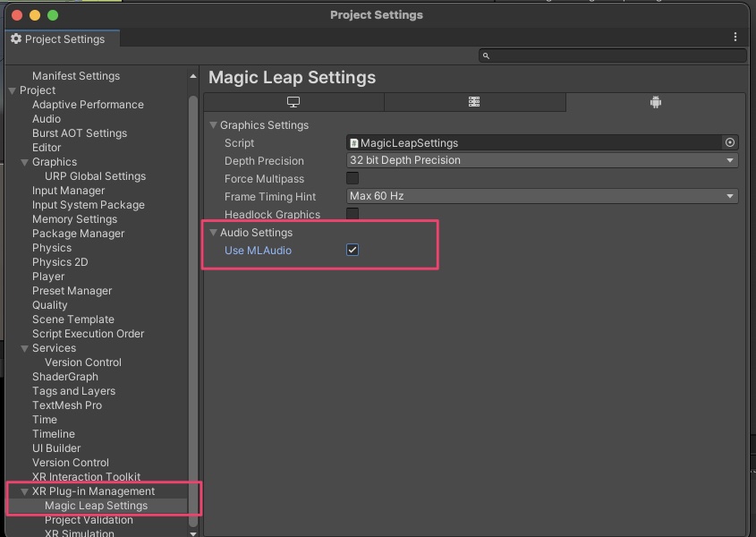Open TextMesh Pro settings
756x537 pixels.
(67, 405)
